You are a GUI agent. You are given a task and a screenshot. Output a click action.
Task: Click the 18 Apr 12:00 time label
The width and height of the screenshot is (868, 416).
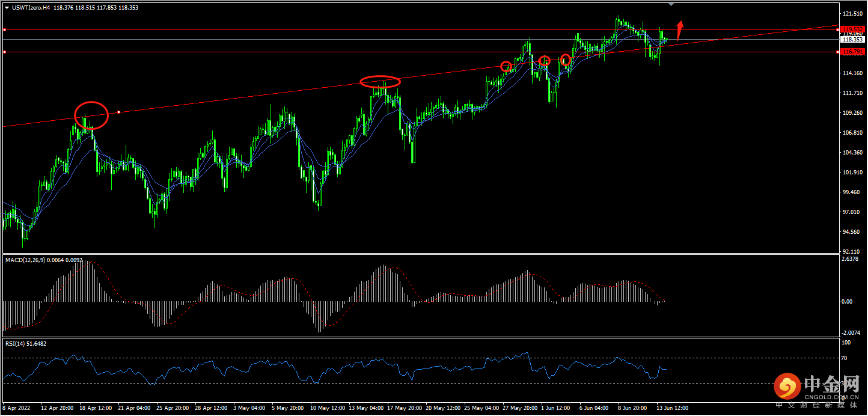[96, 408]
